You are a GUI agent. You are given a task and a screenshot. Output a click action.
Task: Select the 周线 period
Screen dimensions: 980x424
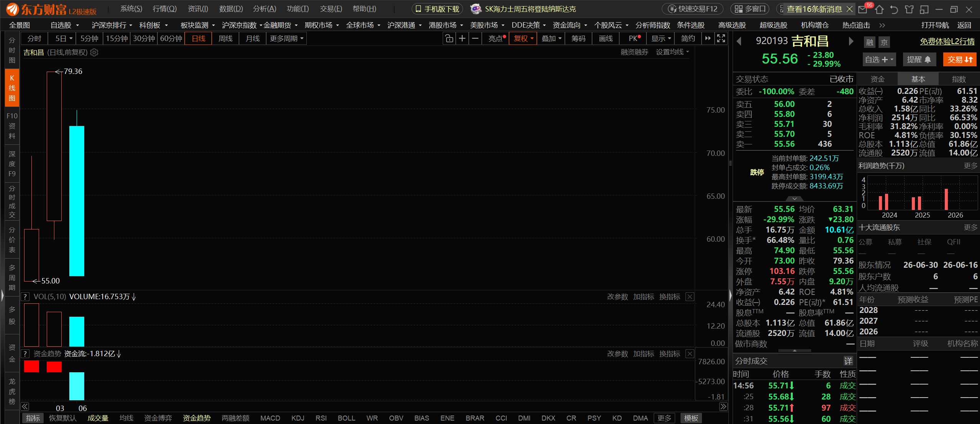[x=225, y=39]
